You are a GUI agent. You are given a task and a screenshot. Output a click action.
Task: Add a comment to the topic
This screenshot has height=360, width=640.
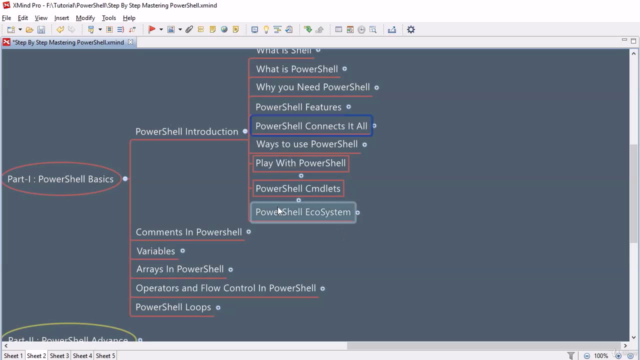236,30
